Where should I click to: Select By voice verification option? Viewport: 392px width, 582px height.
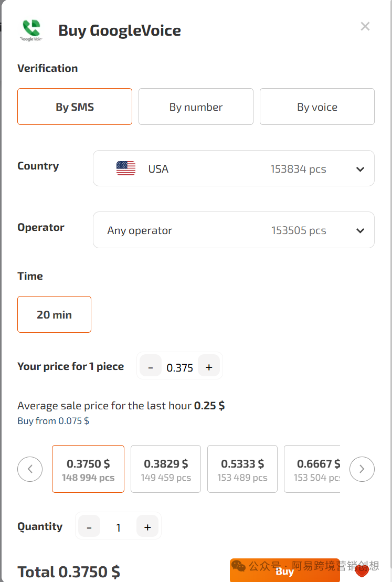317,107
